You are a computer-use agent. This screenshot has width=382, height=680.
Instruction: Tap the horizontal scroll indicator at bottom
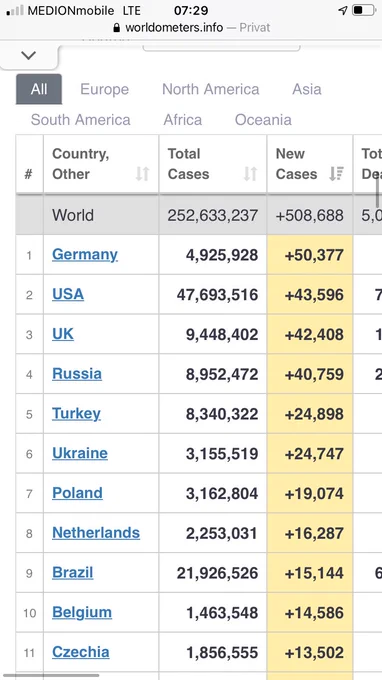point(50,675)
